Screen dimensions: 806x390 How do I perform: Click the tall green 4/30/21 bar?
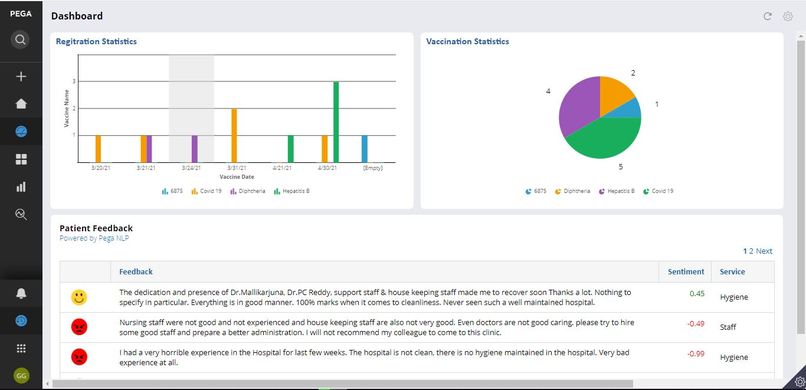336,122
